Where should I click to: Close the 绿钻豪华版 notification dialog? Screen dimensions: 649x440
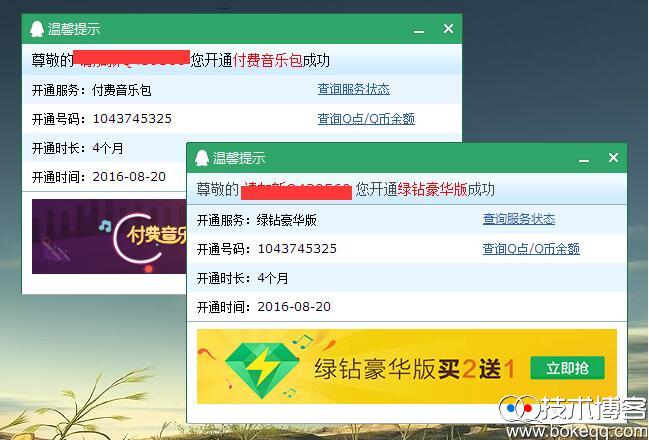point(613,157)
